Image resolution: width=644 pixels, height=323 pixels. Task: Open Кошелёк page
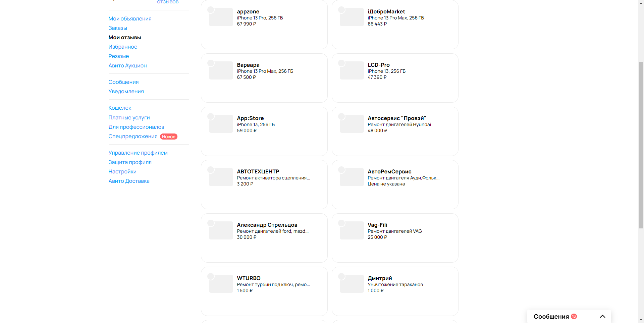pyautogui.click(x=120, y=108)
